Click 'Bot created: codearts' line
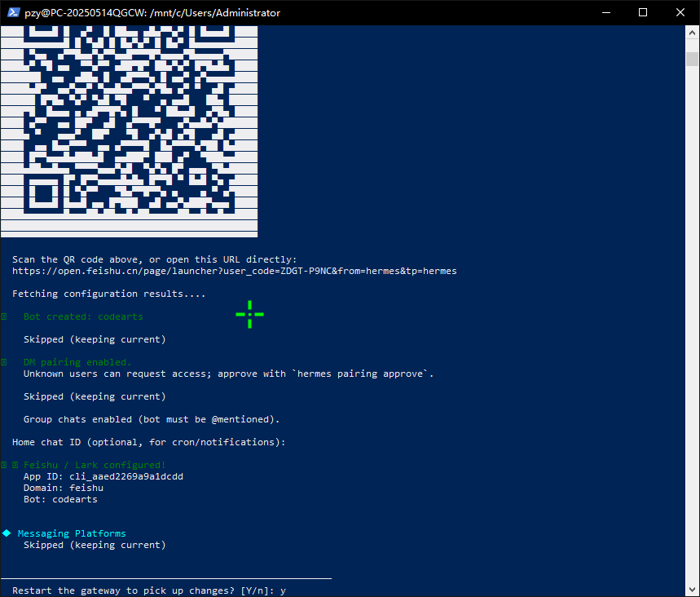 (x=83, y=316)
